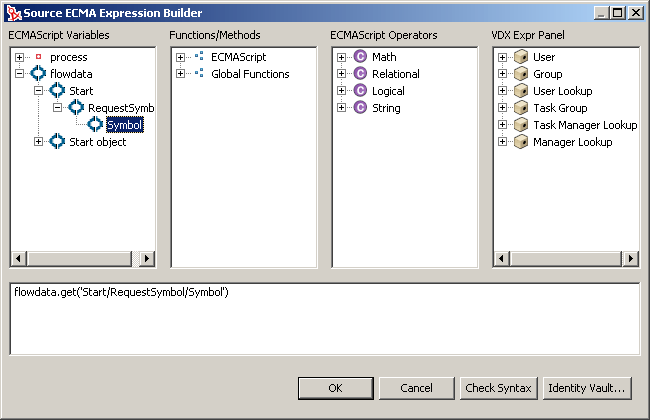650x420 pixels.
Task: Click the Task Group box icon
Action: click(521, 108)
